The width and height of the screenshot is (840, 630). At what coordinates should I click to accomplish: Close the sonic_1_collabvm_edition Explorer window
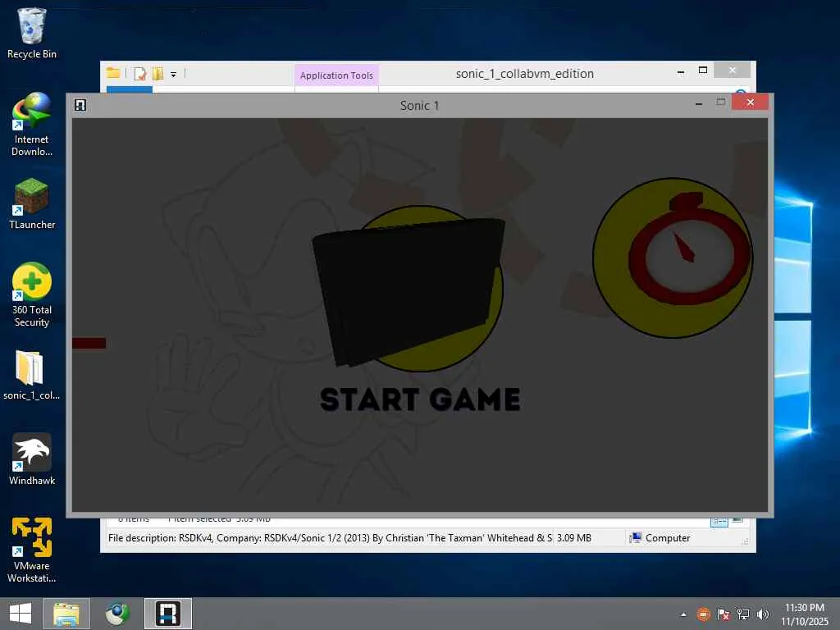(732, 71)
